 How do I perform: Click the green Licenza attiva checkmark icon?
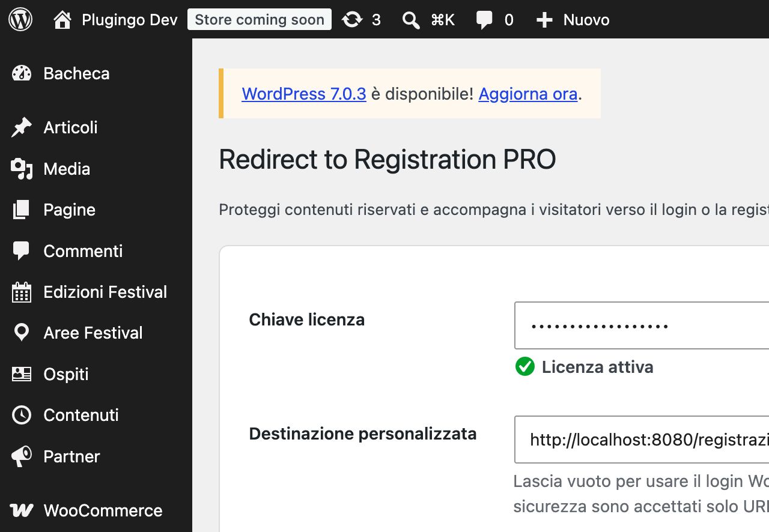point(525,366)
